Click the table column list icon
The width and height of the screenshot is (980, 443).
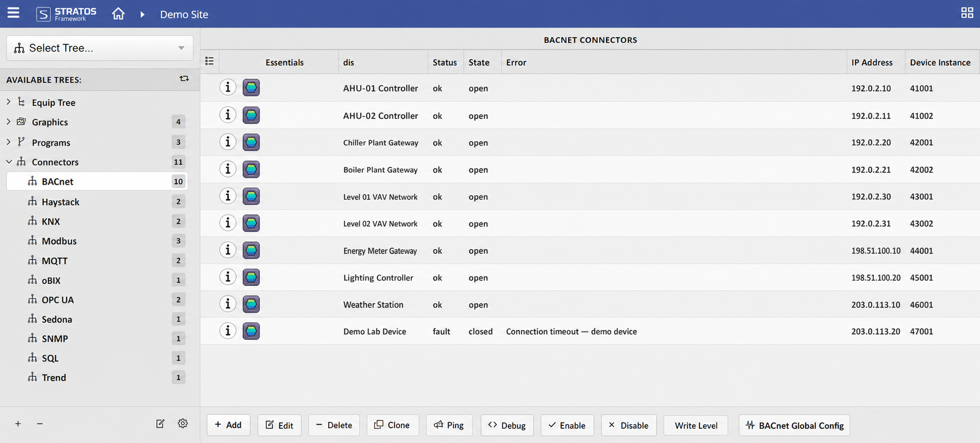210,61
